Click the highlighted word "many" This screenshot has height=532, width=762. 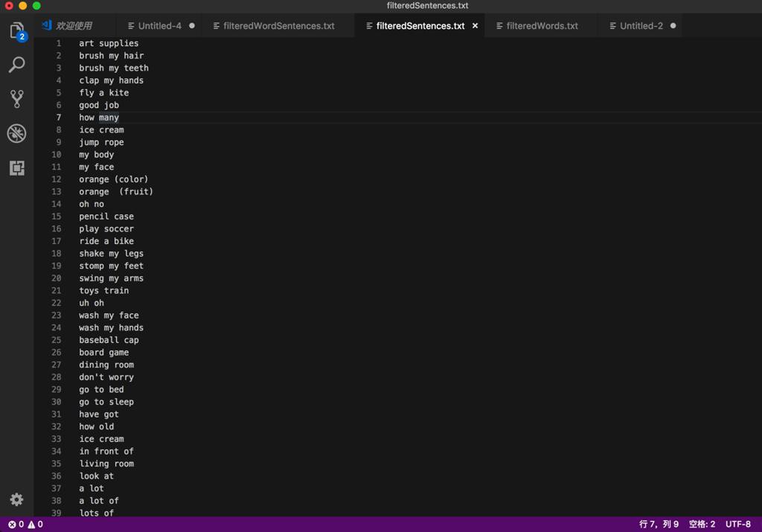click(x=109, y=118)
